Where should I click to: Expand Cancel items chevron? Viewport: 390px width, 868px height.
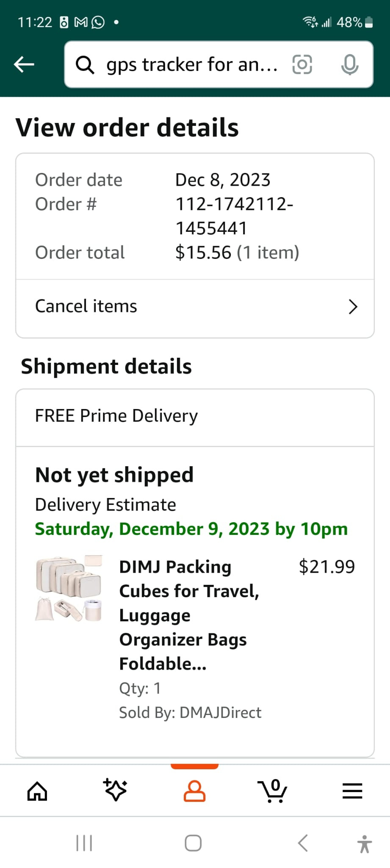tap(353, 307)
